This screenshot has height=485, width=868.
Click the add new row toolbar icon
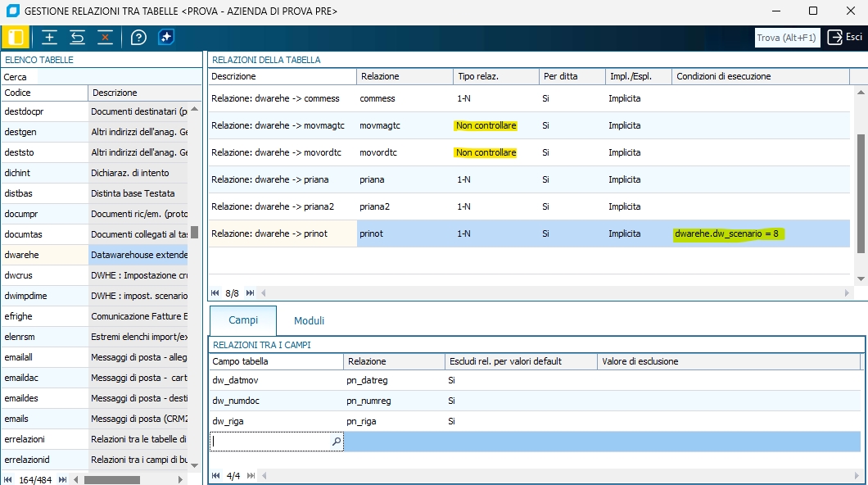pyautogui.click(x=50, y=37)
